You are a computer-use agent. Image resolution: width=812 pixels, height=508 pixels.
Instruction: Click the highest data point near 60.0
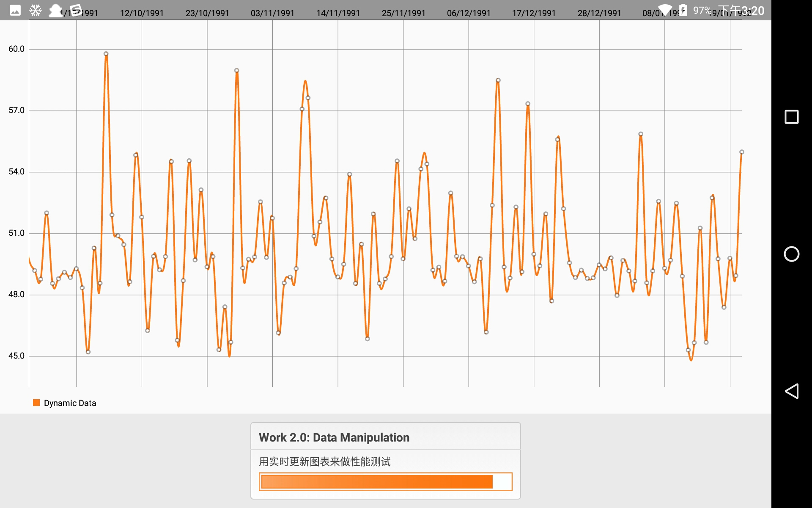106,54
